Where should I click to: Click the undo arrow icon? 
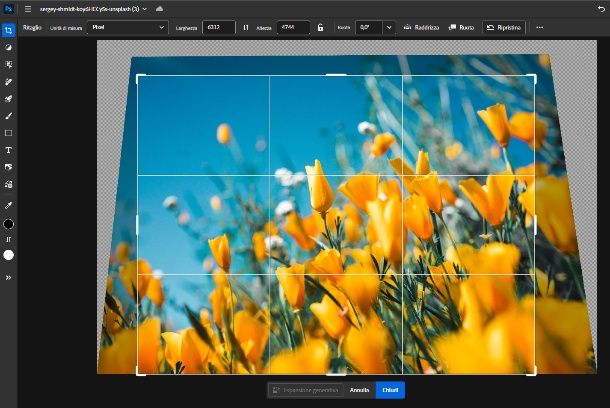(600, 8)
